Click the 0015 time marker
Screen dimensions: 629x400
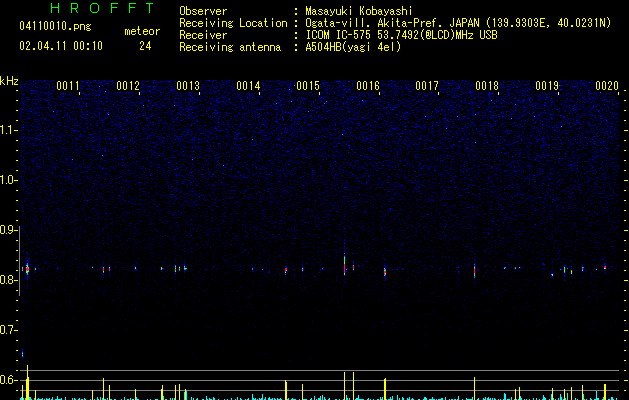pyautogui.click(x=308, y=86)
